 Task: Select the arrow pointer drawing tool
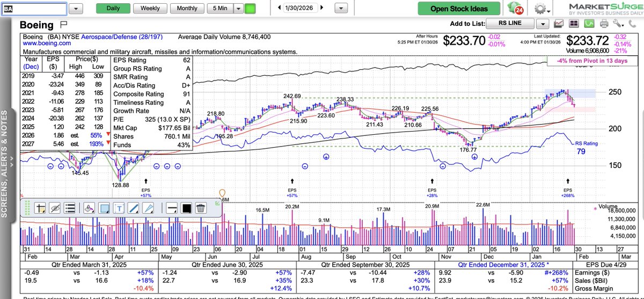(149, 209)
